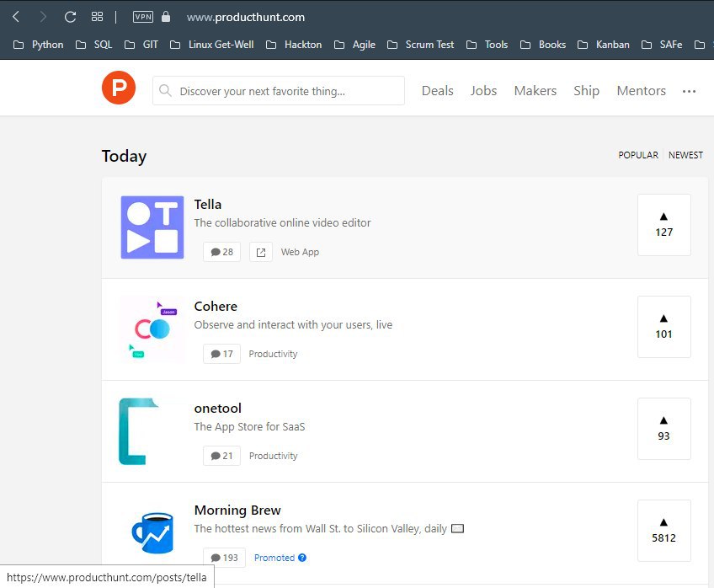View Morning Brew's 193 comments
Image resolution: width=714 pixels, height=588 pixels.
[224, 558]
